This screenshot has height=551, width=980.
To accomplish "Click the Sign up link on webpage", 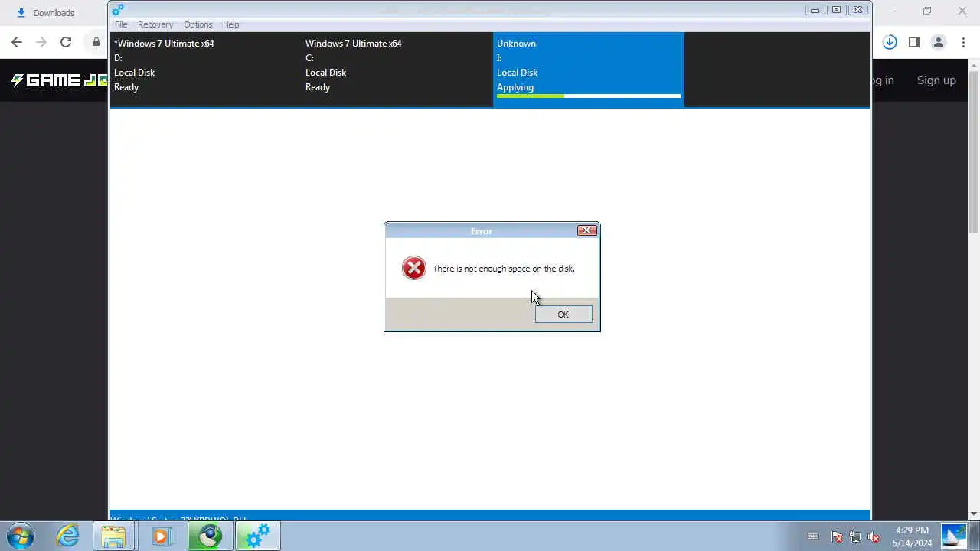I will click(936, 80).
